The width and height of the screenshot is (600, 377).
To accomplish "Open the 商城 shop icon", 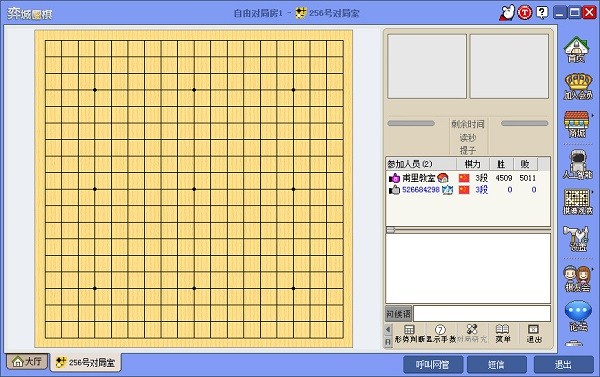I will click(577, 124).
